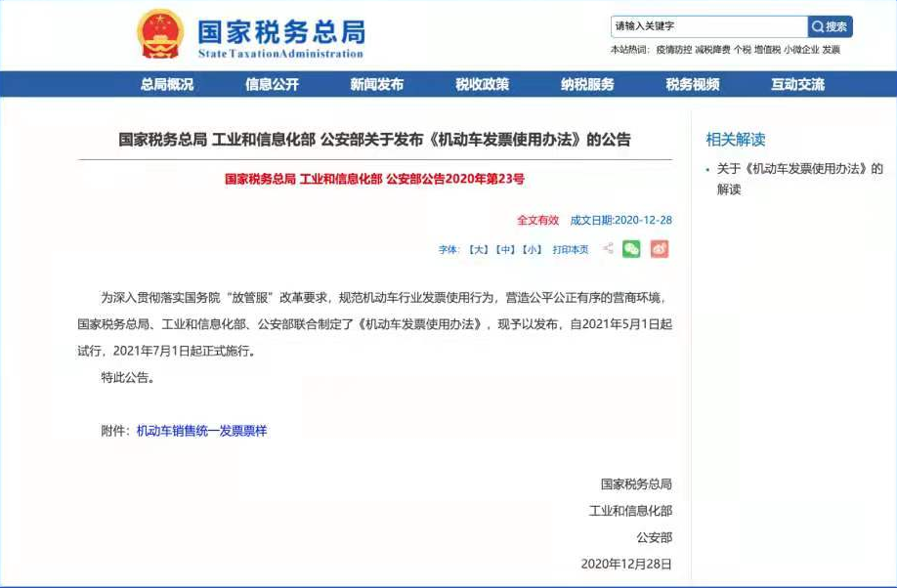Viewport: 897px width, 588px height.
Task: Click the 附件 label
Action: (115, 431)
